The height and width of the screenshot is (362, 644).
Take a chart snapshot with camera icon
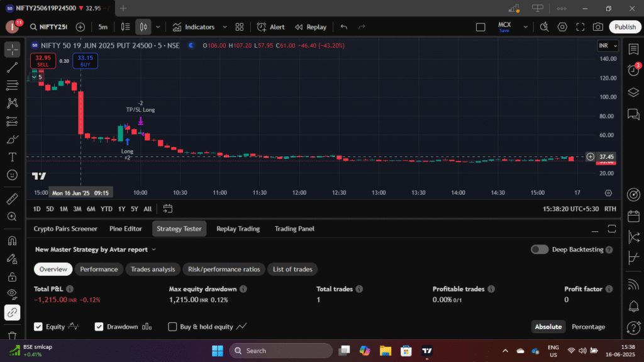[x=598, y=27]
